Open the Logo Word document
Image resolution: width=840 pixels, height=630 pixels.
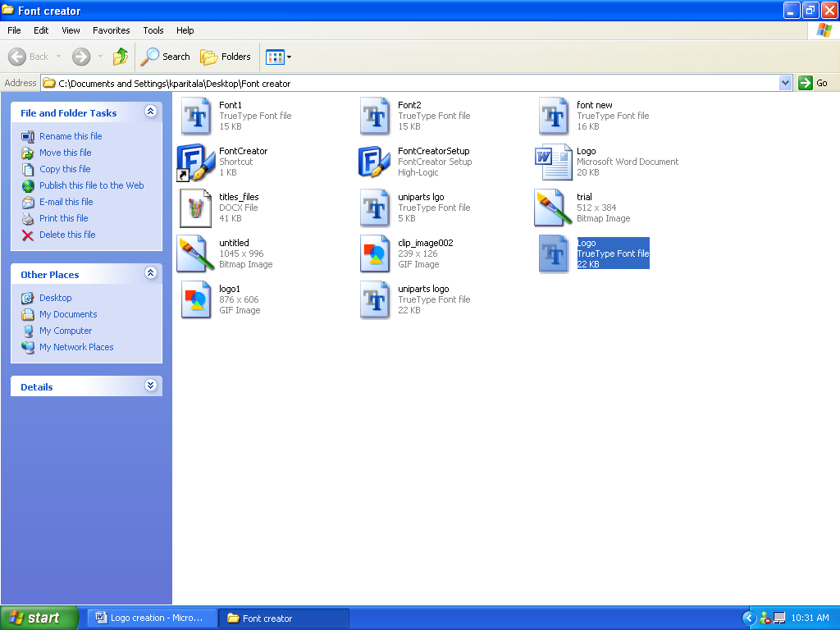(x=554, y=162)
